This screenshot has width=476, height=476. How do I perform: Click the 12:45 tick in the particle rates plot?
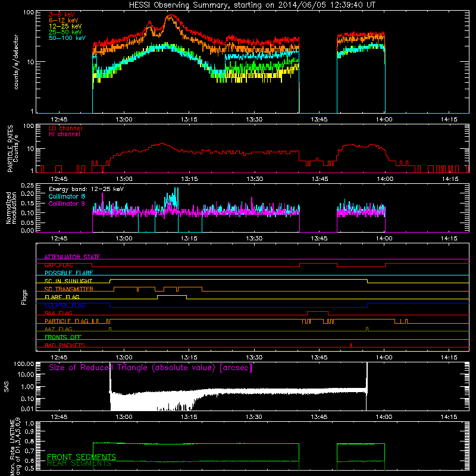tap(59, 179)
